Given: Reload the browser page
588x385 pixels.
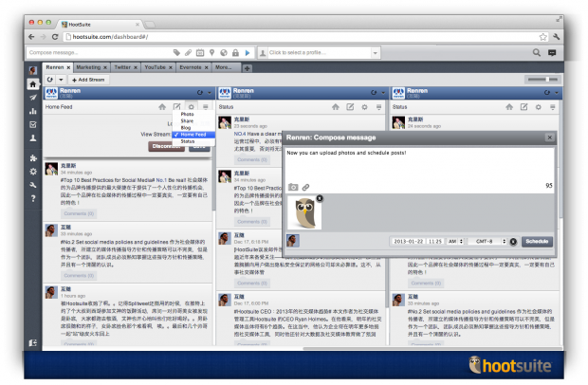Looking at the screenshot, I should point(55,37).
